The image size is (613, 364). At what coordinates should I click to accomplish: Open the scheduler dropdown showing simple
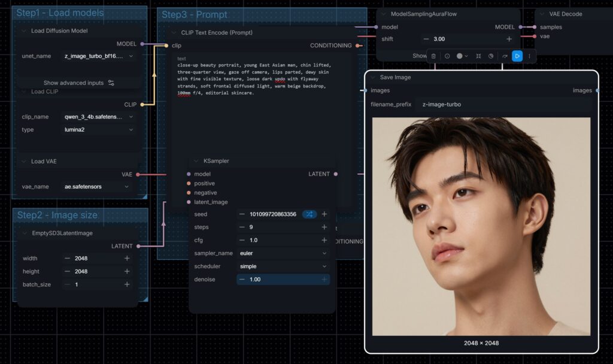click(x=283, y=266)
